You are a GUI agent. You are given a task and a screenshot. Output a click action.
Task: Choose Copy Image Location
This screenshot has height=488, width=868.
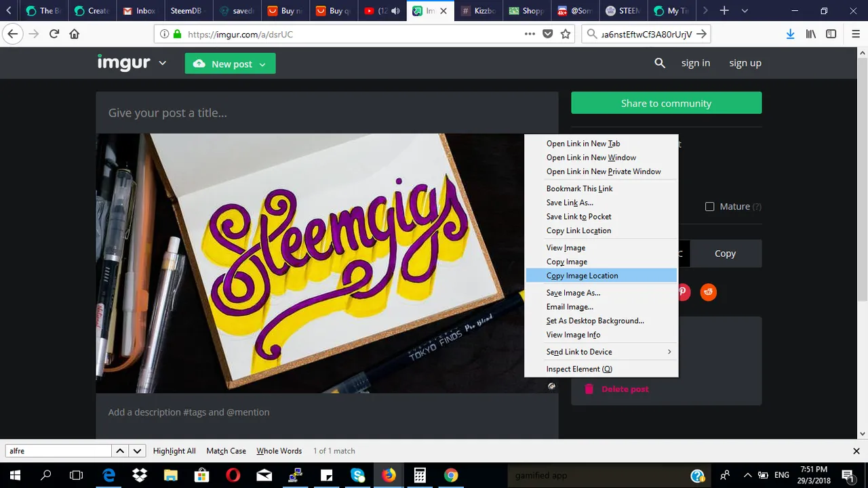(x=601, y=276)
